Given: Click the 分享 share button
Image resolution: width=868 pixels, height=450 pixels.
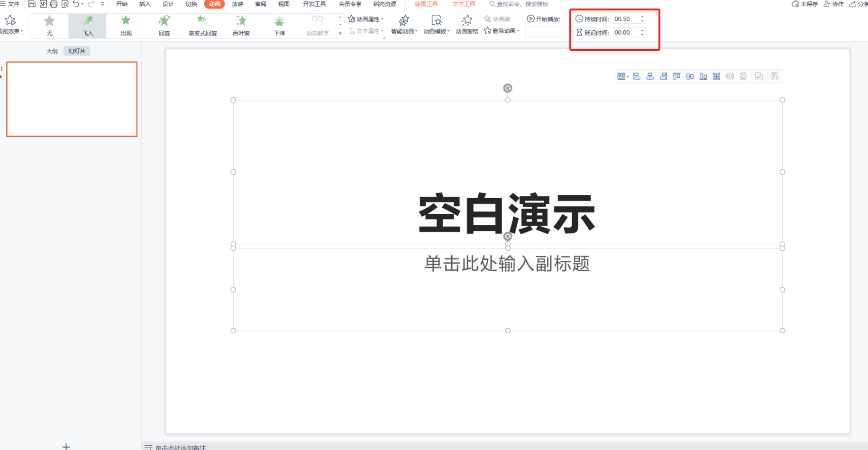Looking at the screenshot, I should pyautogui.click(x=859, y=4).
